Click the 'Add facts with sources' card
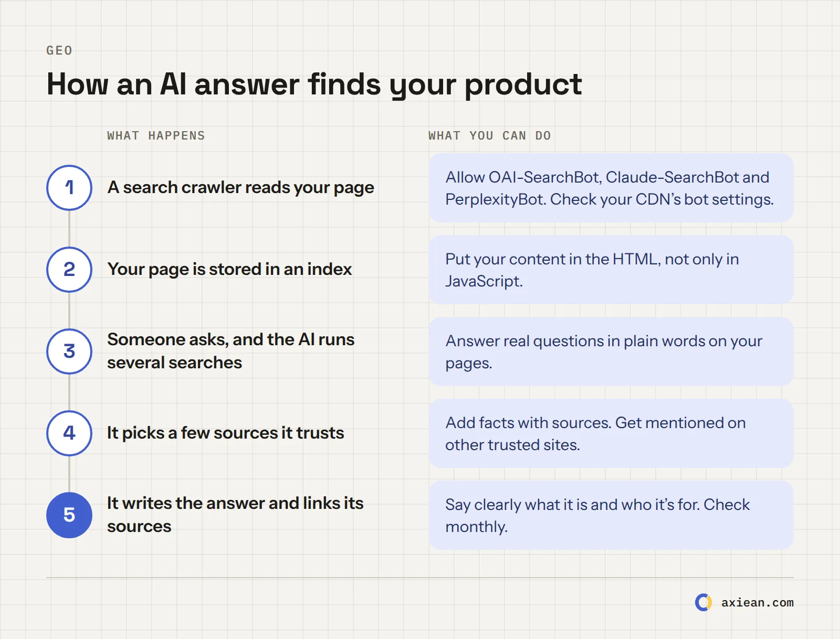 (x=611, y=433)
